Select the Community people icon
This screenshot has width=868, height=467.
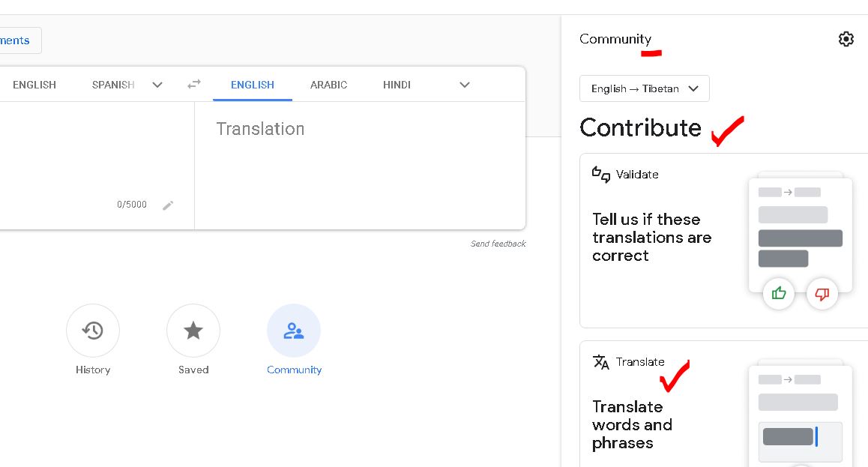pos(294,331)
